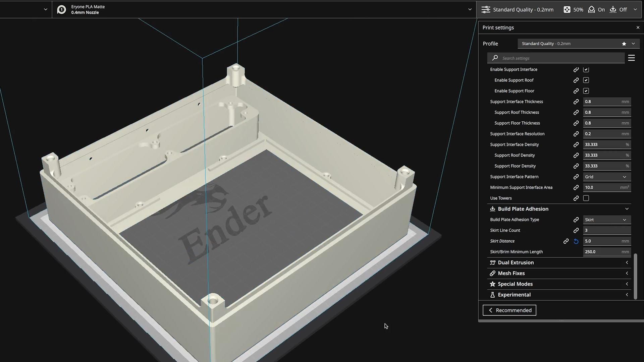The height and width of the screenshot is (362, 644).
Task: Click the support On icon in top bar
Action: 592,10
